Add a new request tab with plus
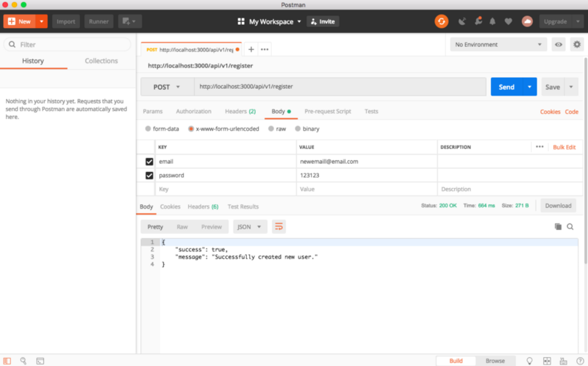The width and height of the screenshot is (588, 366). (x=251, y=49)
